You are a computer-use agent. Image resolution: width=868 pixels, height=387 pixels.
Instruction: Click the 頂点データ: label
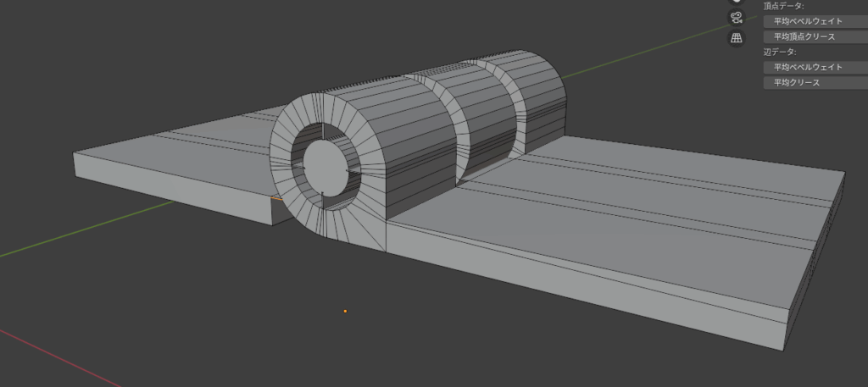point(783,6)
